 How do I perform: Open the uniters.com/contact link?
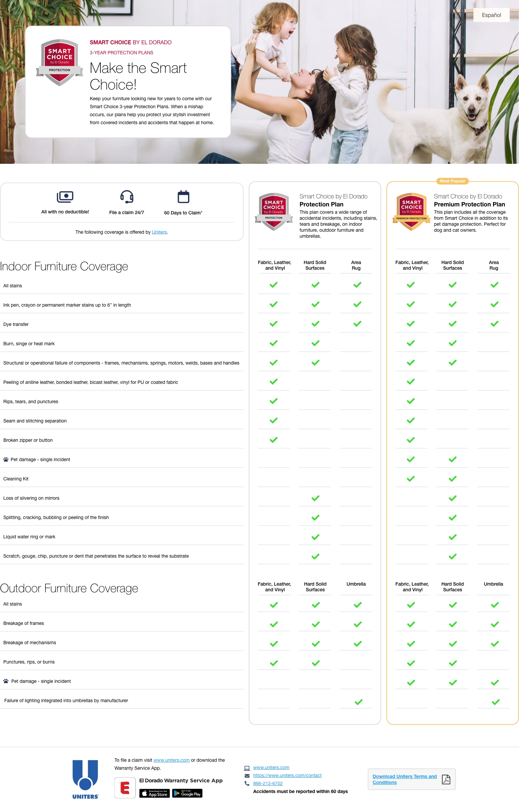pos(287,775)
